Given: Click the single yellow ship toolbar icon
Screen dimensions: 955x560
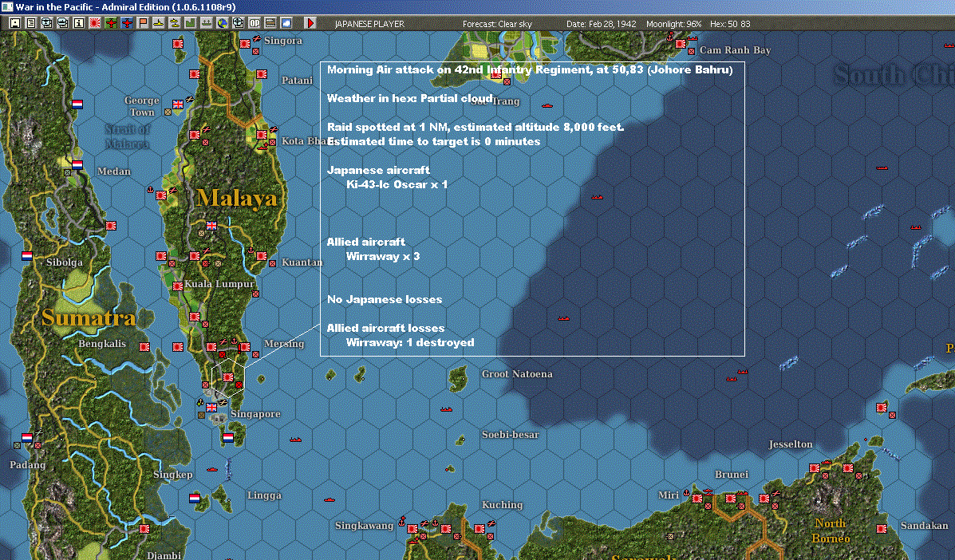Looking at the screenshot, I should pyautogui.click(x=158, y=23).
